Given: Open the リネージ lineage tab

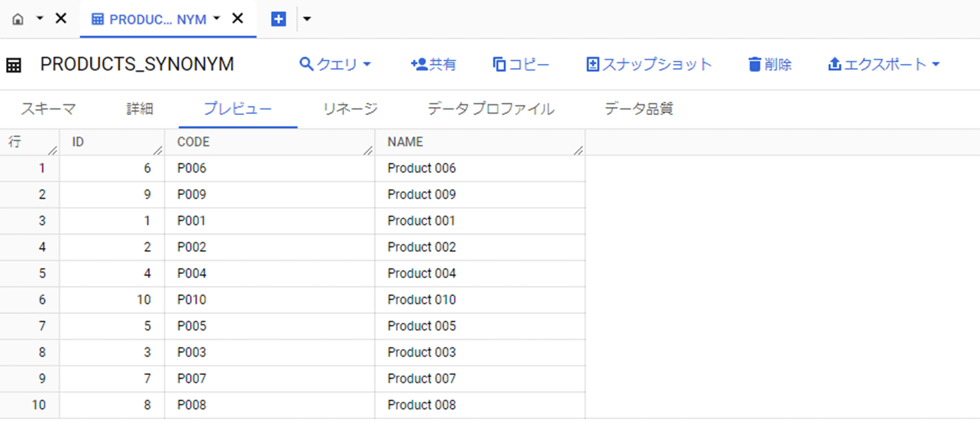Looking at the screenshot, I should coord(350,108).
